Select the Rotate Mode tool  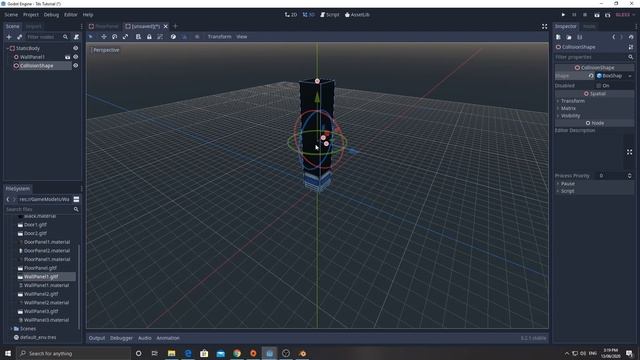click(x=115, y=37)
